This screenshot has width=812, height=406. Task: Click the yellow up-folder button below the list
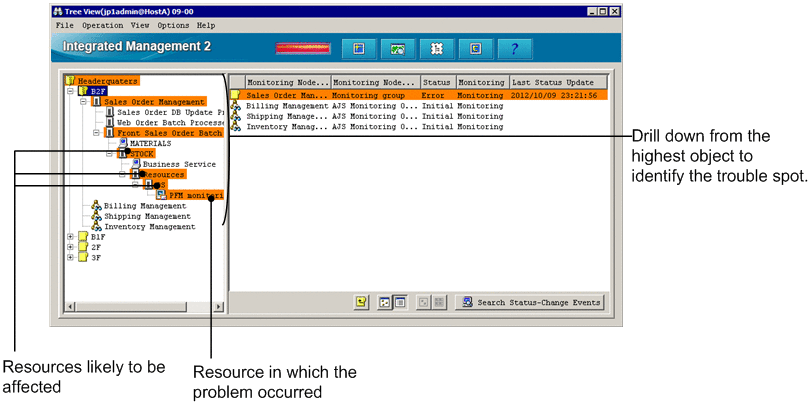tap(361, 302)
